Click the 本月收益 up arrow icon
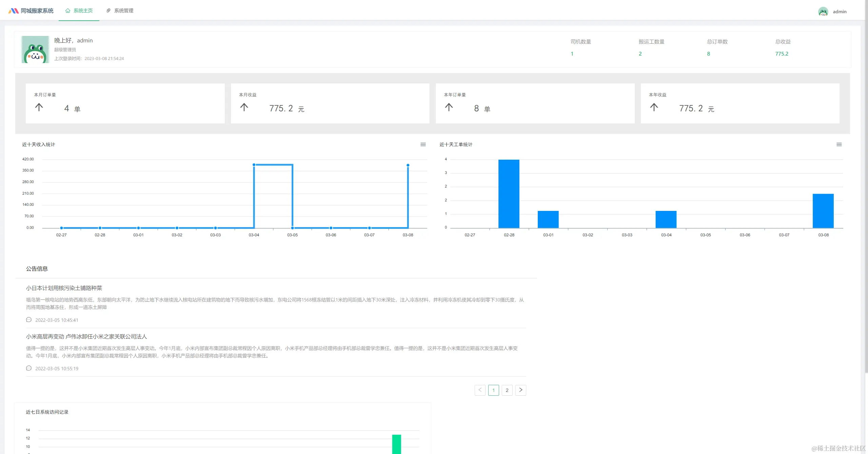868x454 pixels. (244, 107)
